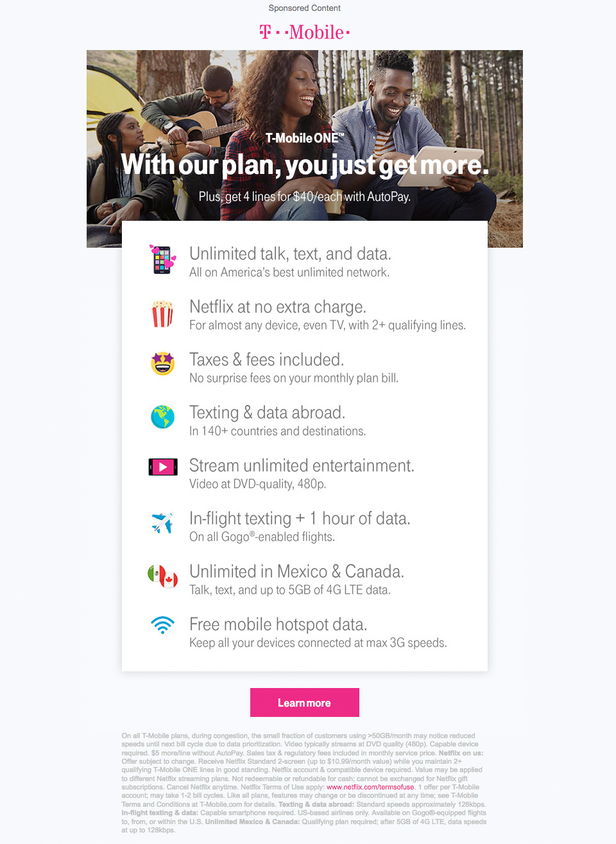This screenshot has height=844, width=616.
Task: Click the airplane in-flight texting icon
Action: 162,522
